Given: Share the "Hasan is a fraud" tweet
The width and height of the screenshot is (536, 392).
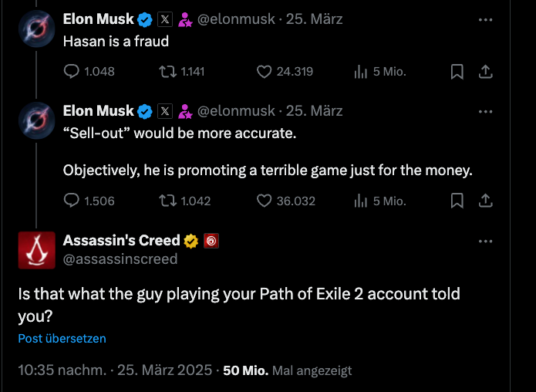Looking at the screenshot, I should pyautogui.click(x=486, y=72).
